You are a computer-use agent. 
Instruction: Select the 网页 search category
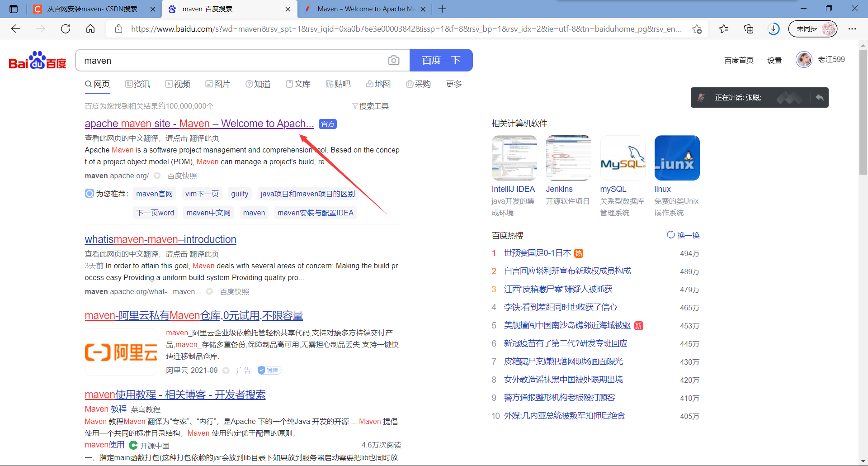[97, 84]
